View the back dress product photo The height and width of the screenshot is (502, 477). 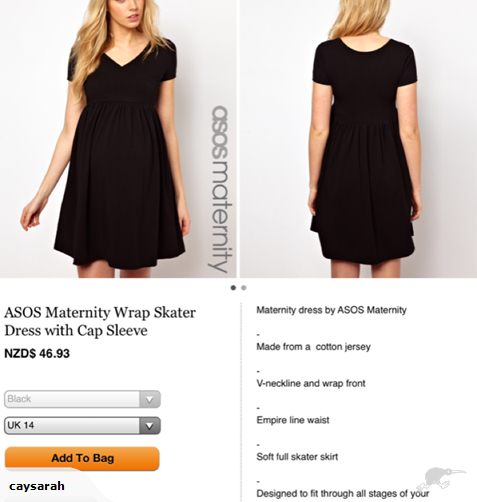pyautogui.click(x=358, y=139)
